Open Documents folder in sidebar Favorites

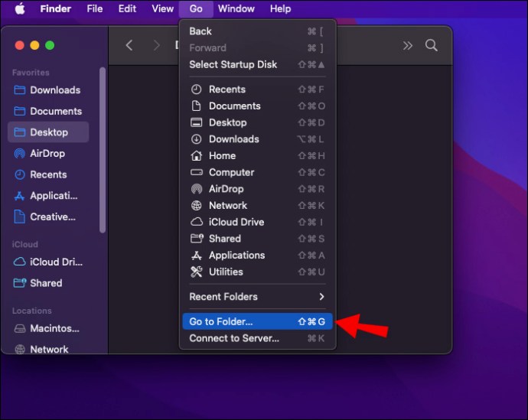click(x=48, y=111)
